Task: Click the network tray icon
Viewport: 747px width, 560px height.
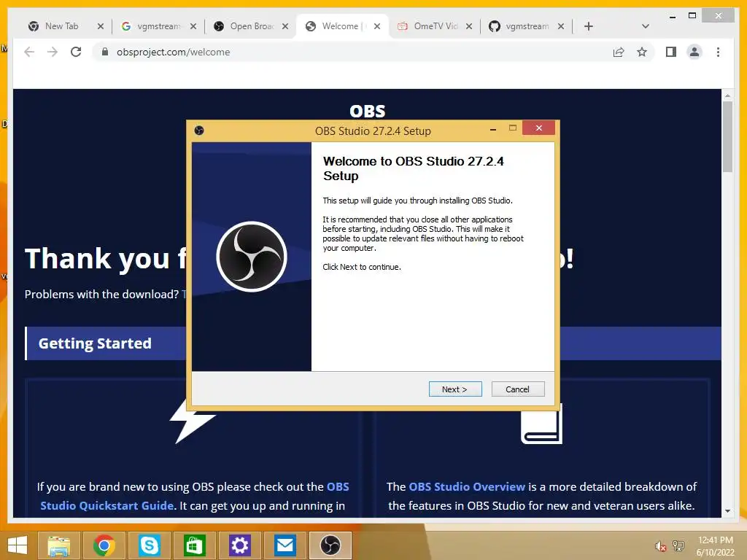Action: [678, 546]
